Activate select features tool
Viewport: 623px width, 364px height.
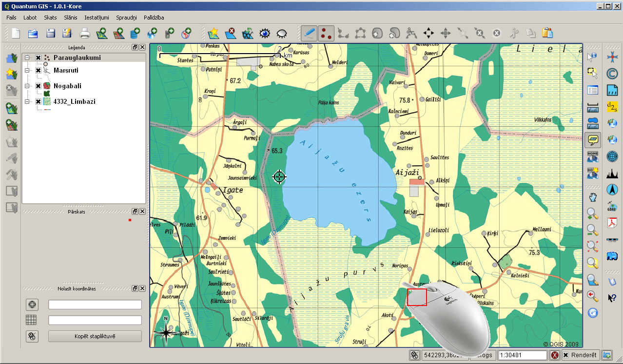point(593,74)
